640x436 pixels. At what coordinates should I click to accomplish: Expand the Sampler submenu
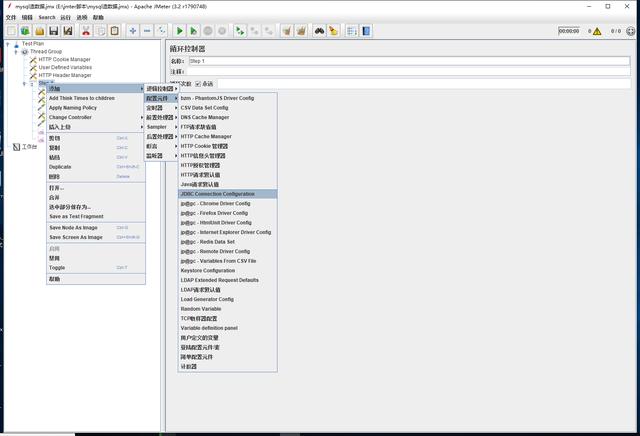coord(158,127)
